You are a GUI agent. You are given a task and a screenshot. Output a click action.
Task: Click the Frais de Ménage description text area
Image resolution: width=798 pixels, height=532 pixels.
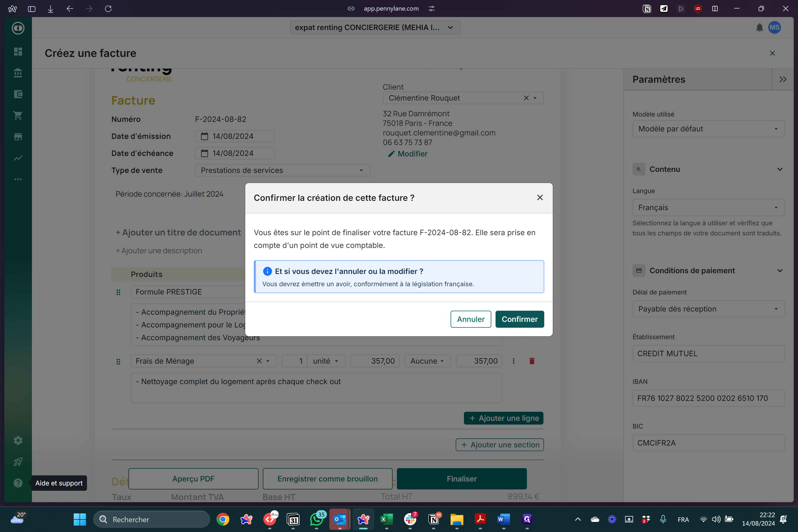316,388
